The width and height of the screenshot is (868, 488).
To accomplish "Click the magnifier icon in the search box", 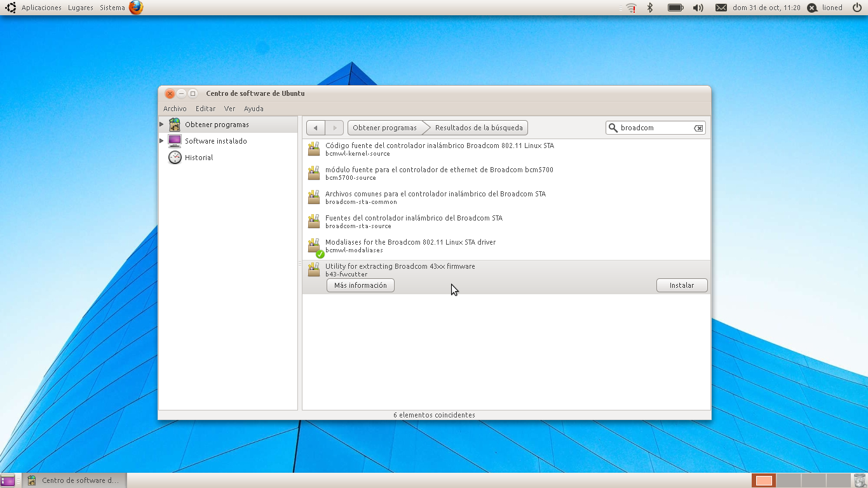I will (613, 128).
